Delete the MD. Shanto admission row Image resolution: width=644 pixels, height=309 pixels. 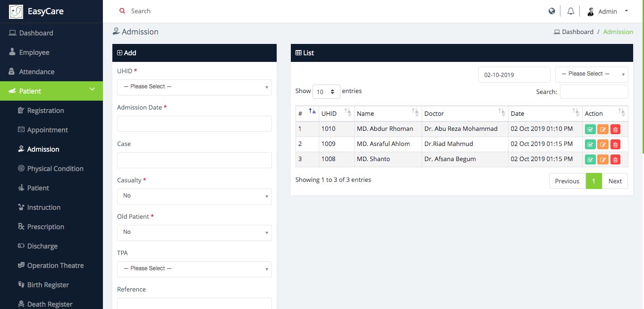pyautogui.click(x=615, y=159)
